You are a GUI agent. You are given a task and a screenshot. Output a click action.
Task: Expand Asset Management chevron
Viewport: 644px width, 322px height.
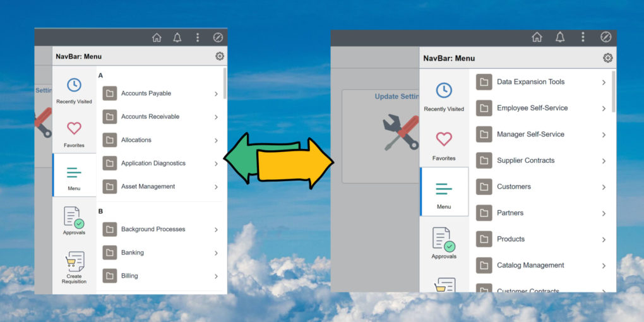216,188
